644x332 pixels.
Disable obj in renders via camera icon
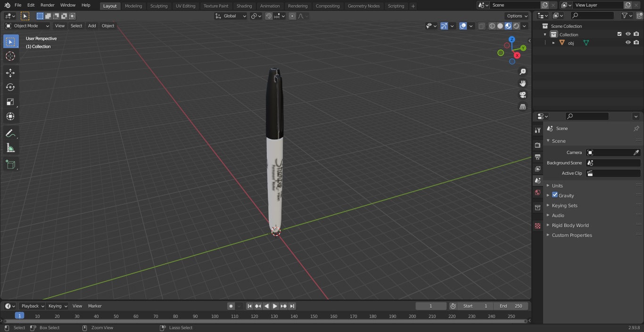pos(636,43)
